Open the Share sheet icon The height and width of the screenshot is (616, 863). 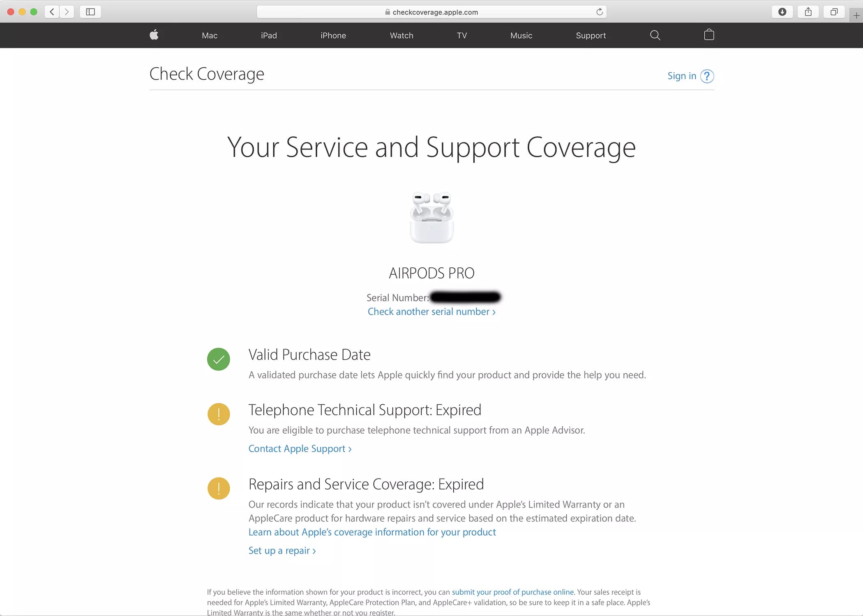[808, 12]
